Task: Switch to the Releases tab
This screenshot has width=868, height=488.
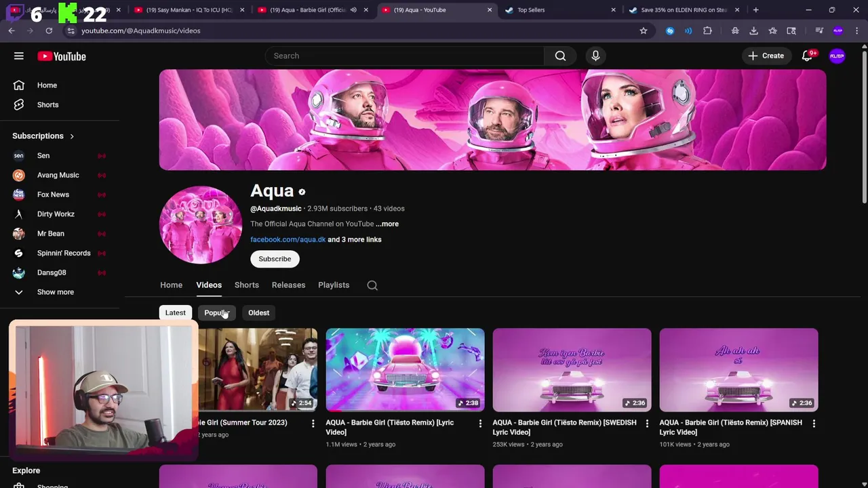Action: (x=288, y=285)
